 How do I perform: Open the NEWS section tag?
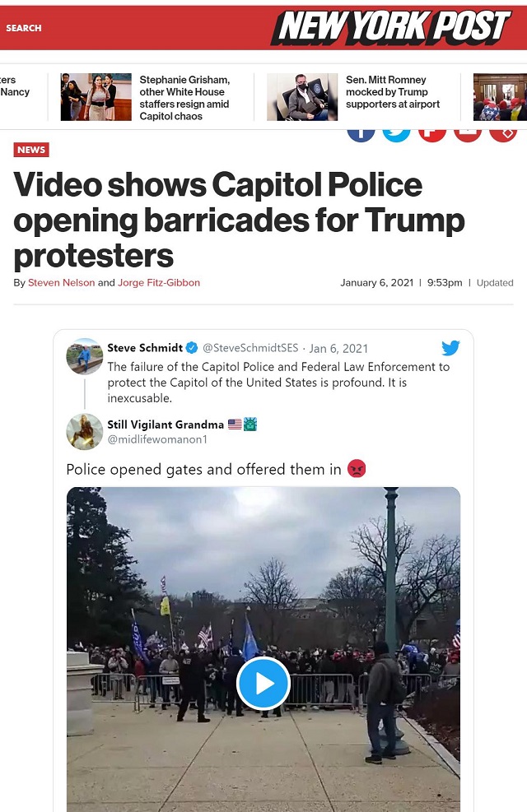[x=31, y=150]
